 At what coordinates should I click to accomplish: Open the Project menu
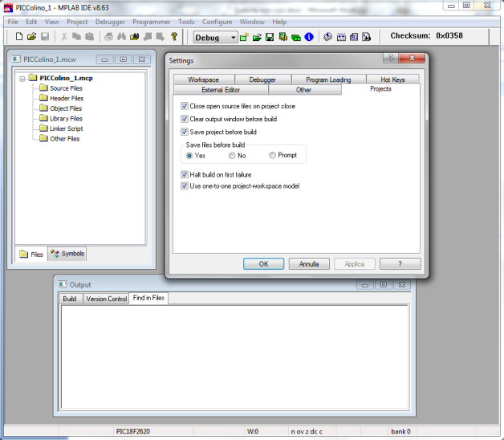click(77, 22)
